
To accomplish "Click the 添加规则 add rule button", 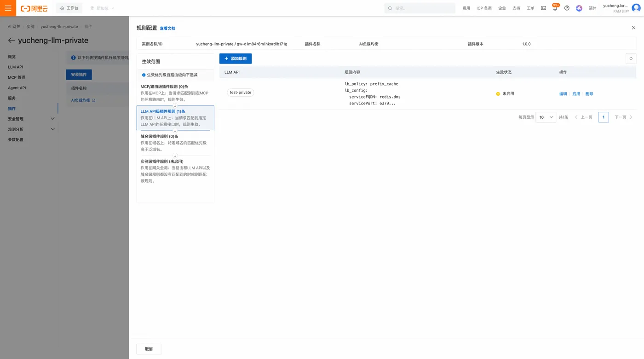I will click(x=235, y=58).
